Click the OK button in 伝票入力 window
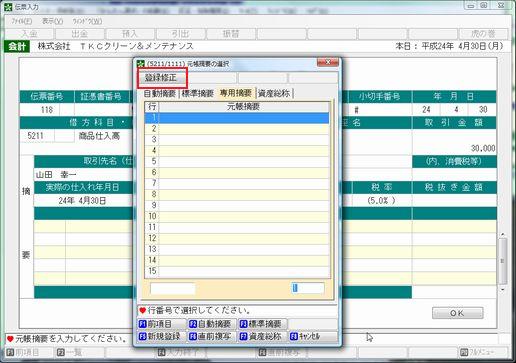Image resolution: width=516 pixels, height=363 pixels. 457,313
